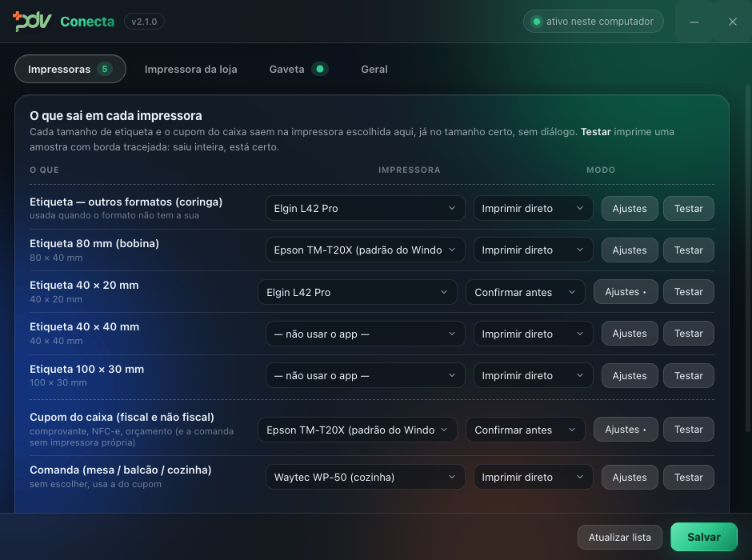The image size is (752, 560).
Task: Select printer for Etiqueta 40 × 40 mm
Action: pos(366,334)
